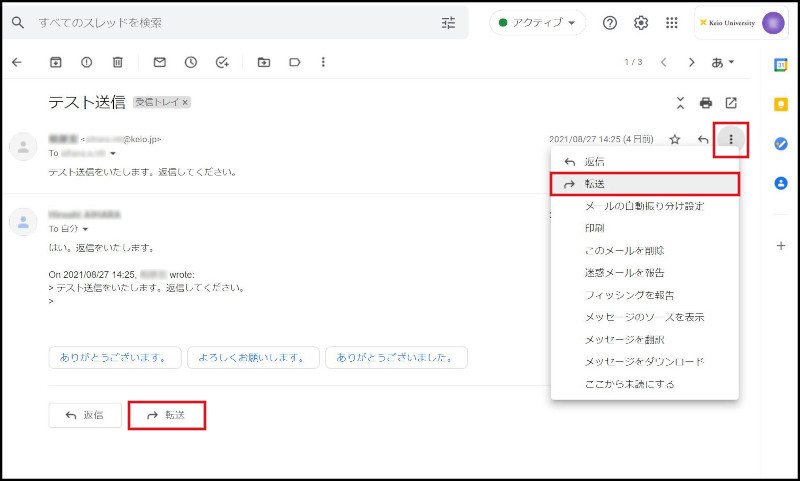Open the アクティブ status dropdown
This screenshot has height=481, width=800.
tap(537, 23)
